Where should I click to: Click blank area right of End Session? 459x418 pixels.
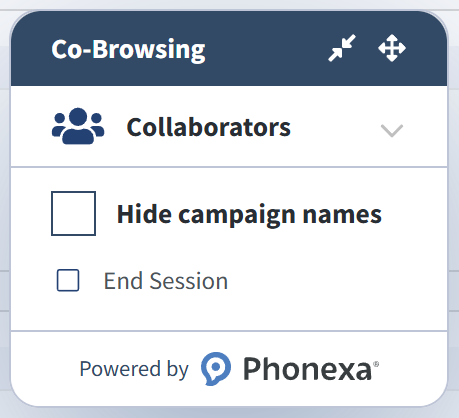333,281
